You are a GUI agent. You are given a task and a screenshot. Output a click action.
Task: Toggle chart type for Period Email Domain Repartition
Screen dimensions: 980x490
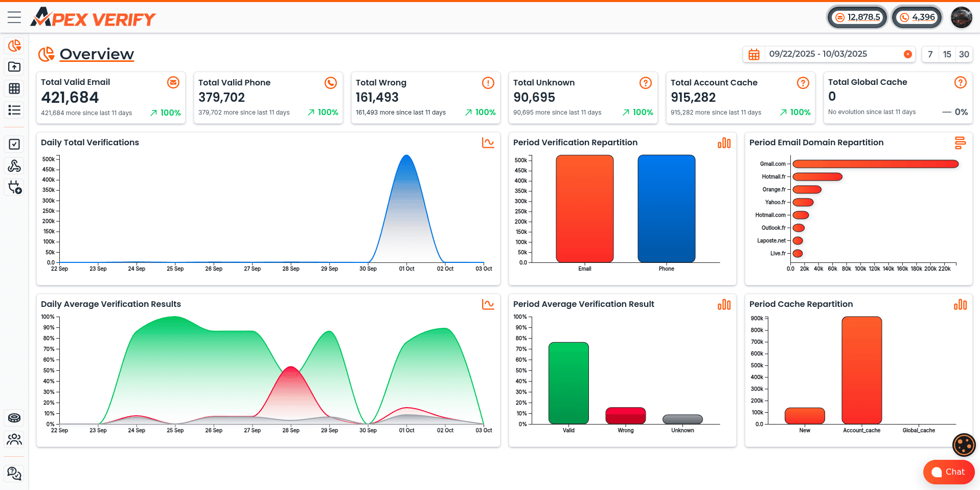click(x=960, y=143)
